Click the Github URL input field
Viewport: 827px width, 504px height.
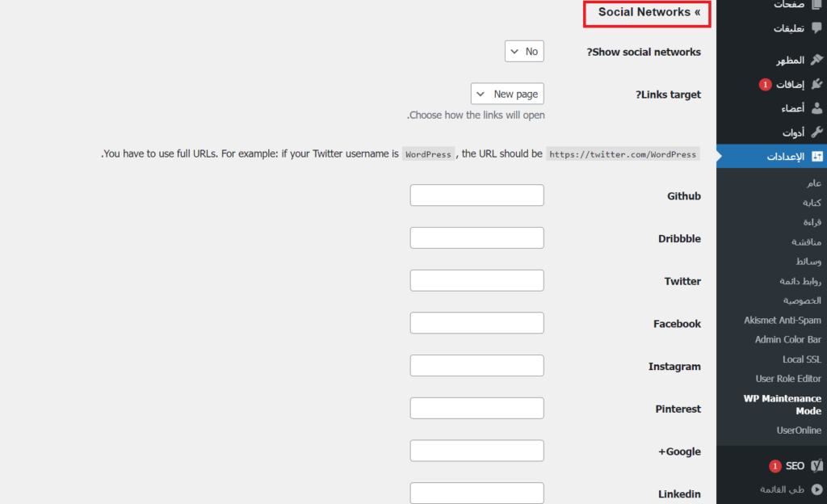pyautogui.click(x=476, y=195)
